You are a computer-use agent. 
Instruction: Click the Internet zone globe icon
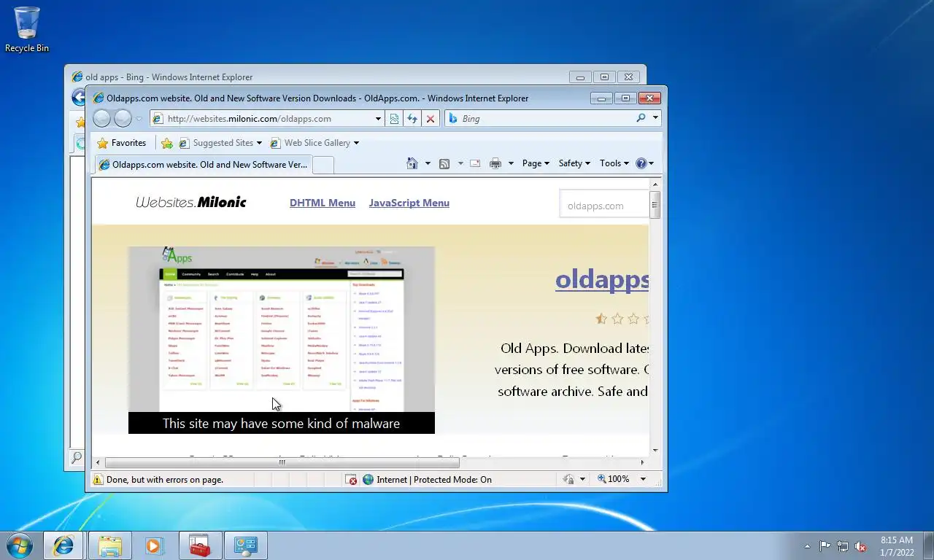click(x=368, y=480)
